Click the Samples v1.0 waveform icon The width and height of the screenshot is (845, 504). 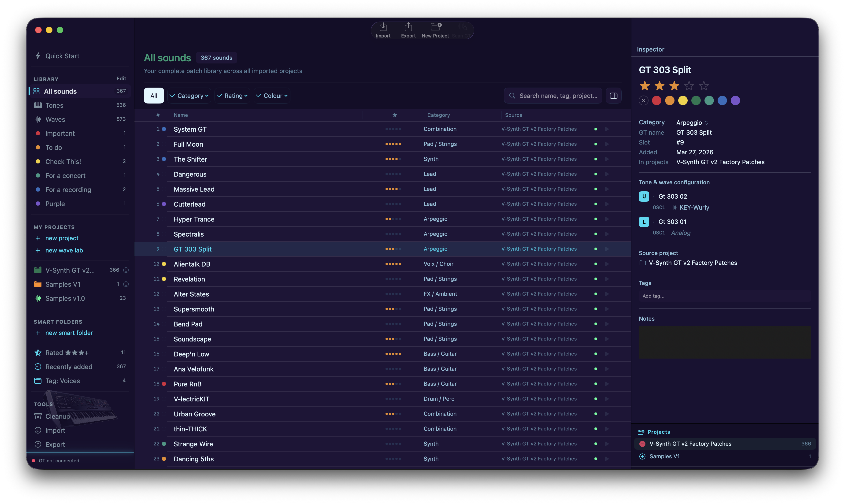[x=38, y=298]
